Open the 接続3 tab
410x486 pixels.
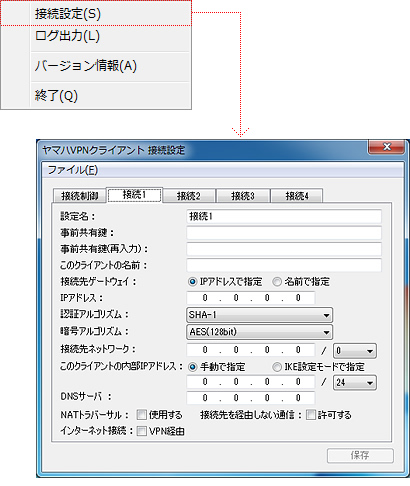[243, 196]
